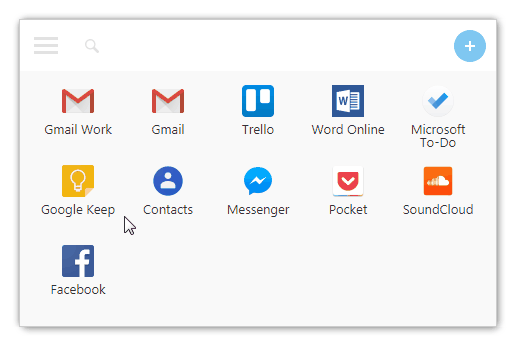Launch the Word Online icon

348,101
